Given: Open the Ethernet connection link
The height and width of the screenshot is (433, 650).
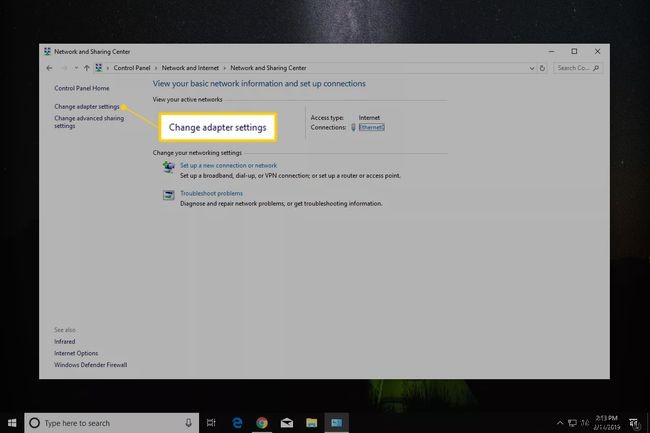Looking at the screenshot, I should [372, 127].
